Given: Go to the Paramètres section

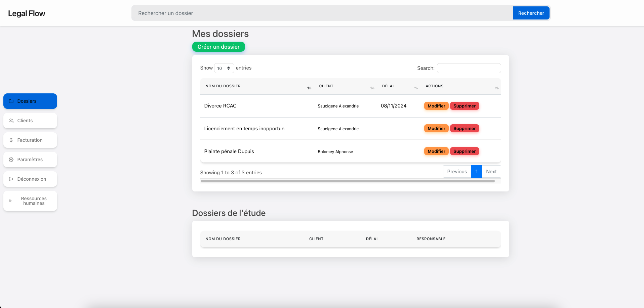Looking at the screenshot, I should pos(30,160).
